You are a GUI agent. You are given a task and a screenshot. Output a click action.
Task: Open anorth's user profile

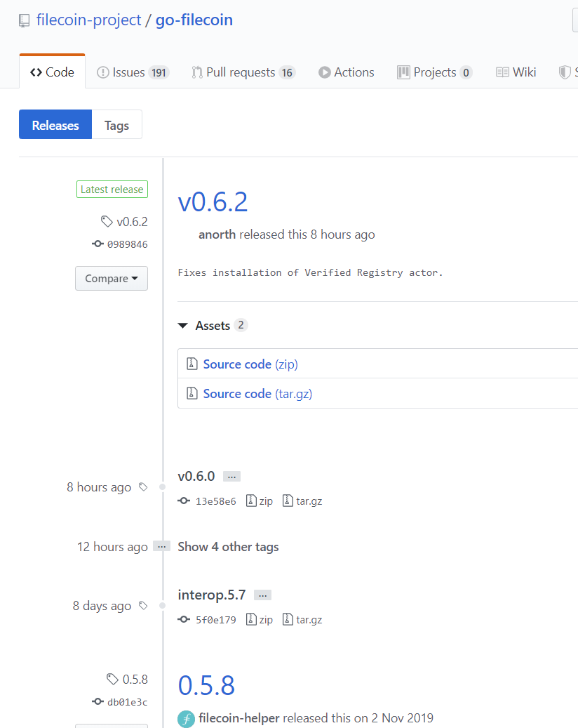coord(217,234)
